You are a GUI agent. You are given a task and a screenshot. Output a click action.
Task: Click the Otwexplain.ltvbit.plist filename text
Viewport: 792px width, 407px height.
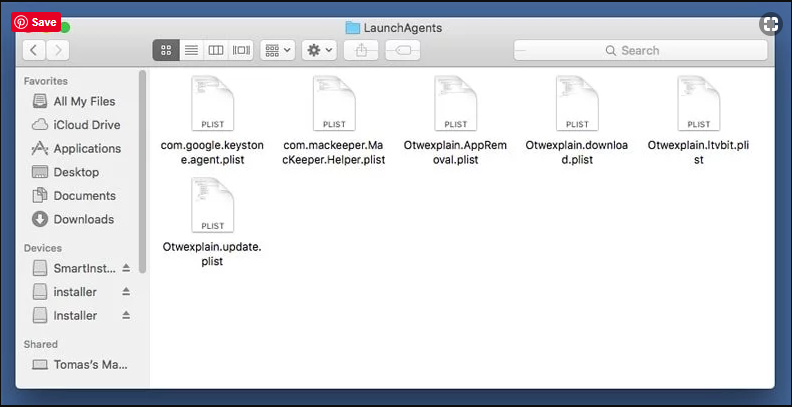(699, 152)
